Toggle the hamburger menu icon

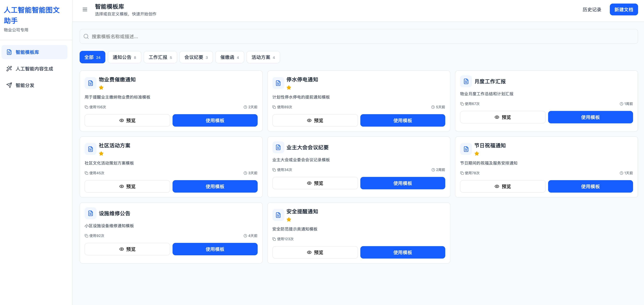tap(85, 9)
